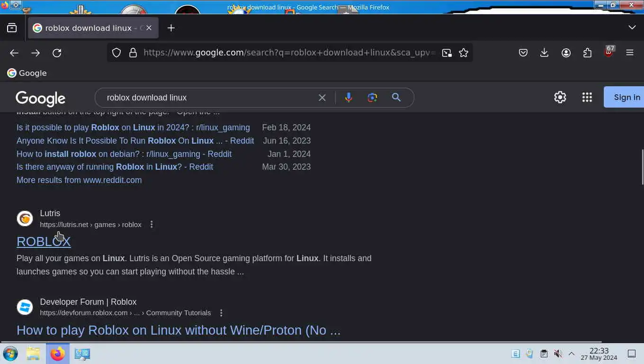
Task: Clear the search query with X
Action: click(x=322, y=98)
